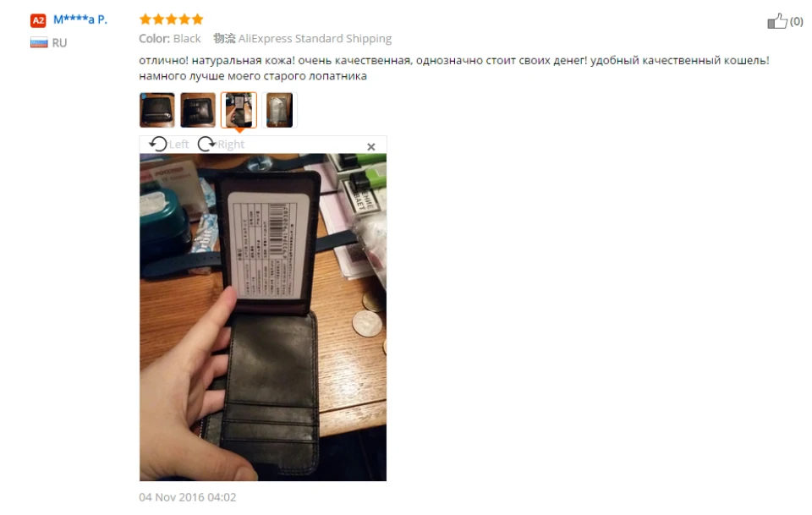
Task: Rotate the enlarged photo right
Action: (x=221, y=145)
